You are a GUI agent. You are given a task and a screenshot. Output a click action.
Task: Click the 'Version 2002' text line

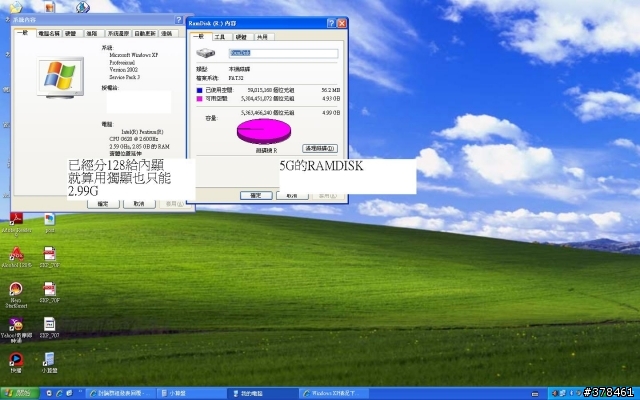(123, 69)
